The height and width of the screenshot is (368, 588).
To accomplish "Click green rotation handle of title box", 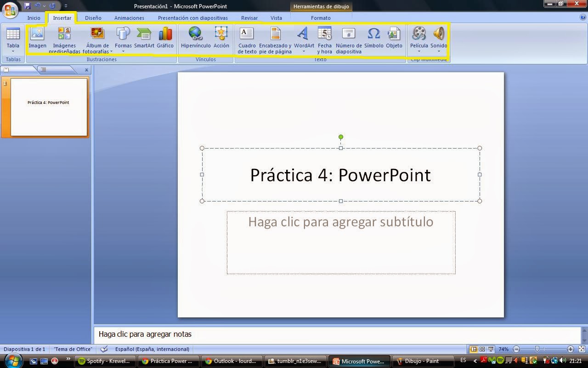I will coord(340,137).
